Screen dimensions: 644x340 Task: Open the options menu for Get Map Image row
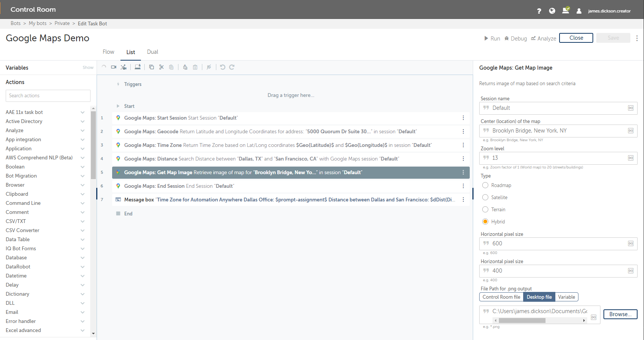coord(463,172)
